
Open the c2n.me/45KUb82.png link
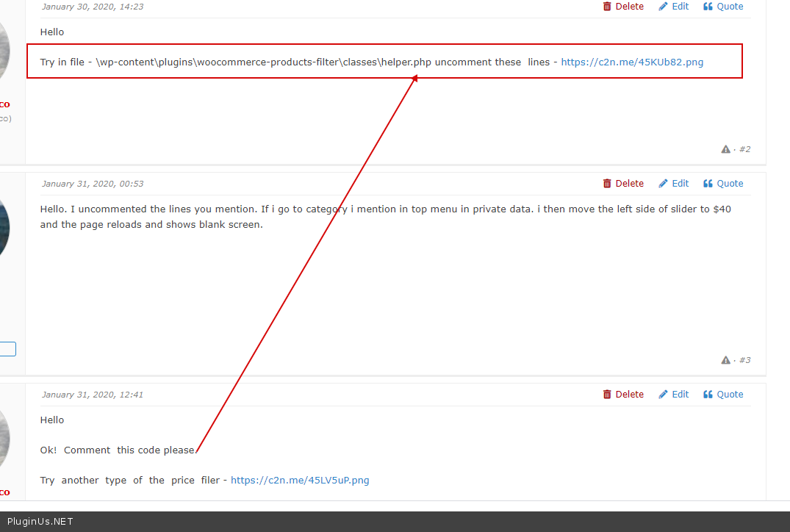[x=632, y=62]
